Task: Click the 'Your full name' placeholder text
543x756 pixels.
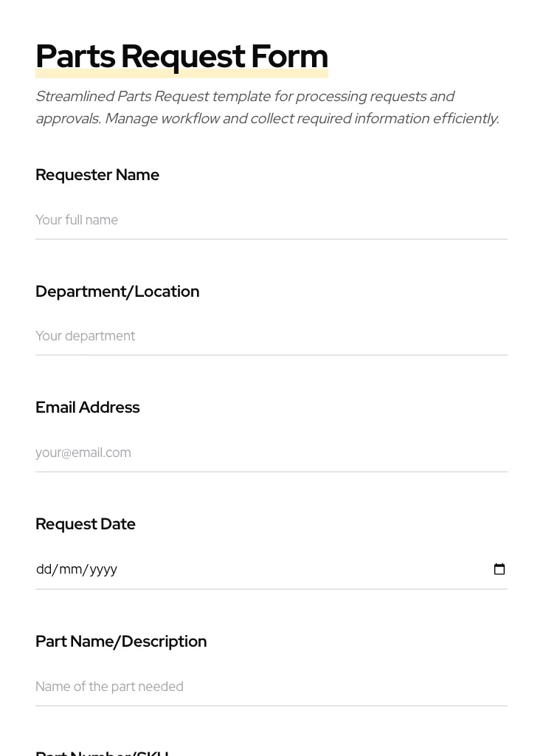Action: (77, 220)
